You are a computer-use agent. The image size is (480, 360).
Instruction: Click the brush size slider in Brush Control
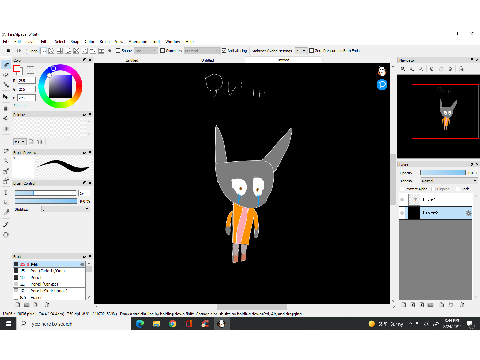coord(46,193)
